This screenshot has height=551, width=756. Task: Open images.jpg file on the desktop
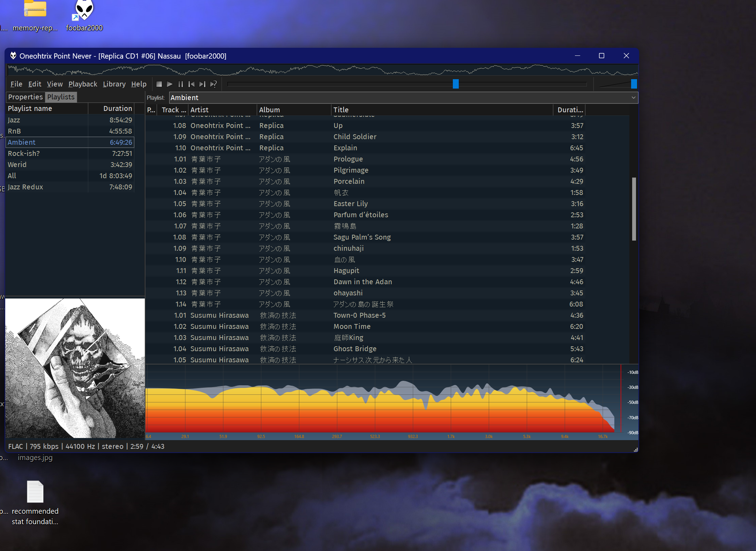pos(35,458)
